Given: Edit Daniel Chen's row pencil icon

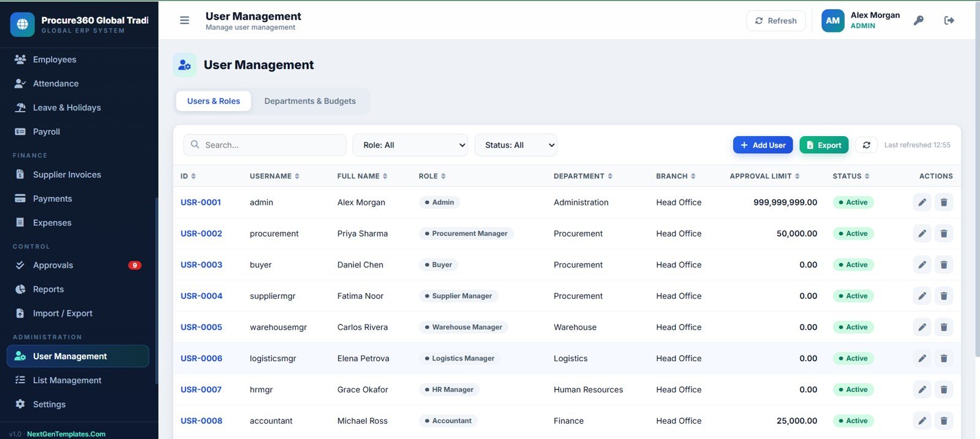Looking at the screenshot, I should (x=922, y=265).
